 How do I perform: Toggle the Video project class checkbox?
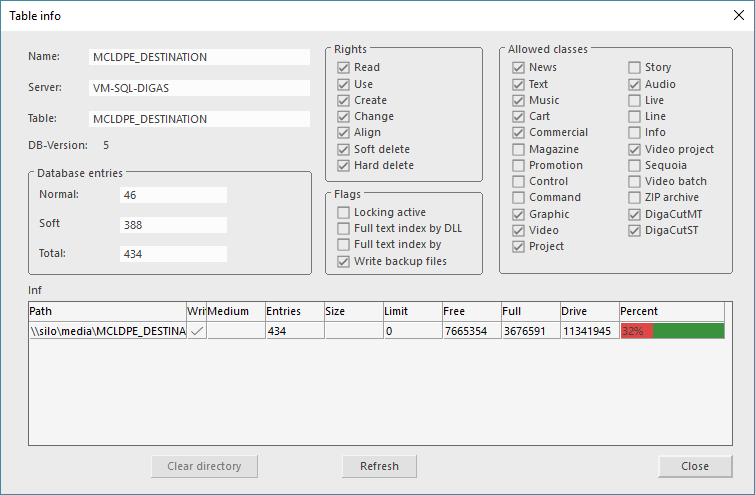pyautogui.click(x=634, y=150)
